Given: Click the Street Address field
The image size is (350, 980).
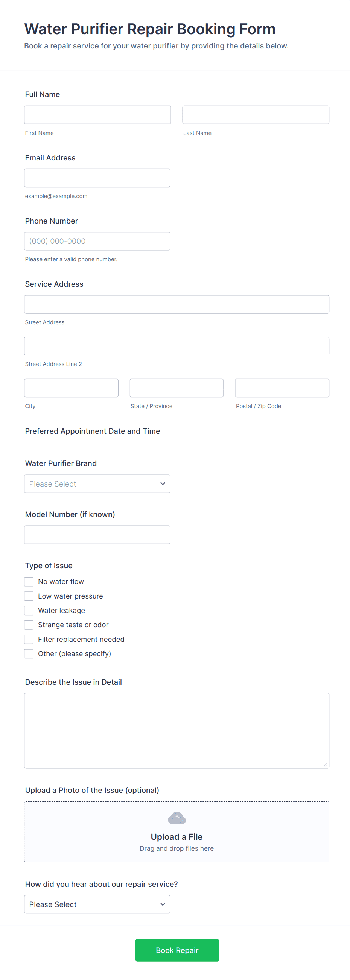Looking at the screenshot, I should point(177,304).
